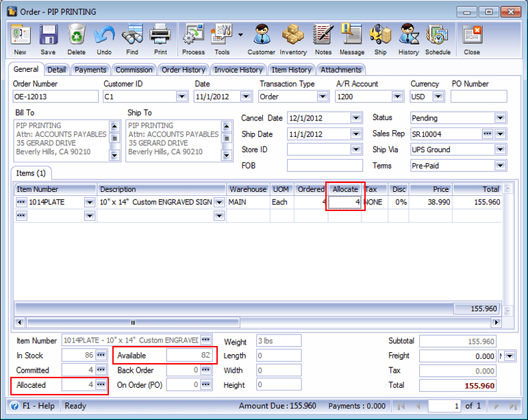Click the Description column header
This screenshot has height=420, width=528.
coord(162,189)
